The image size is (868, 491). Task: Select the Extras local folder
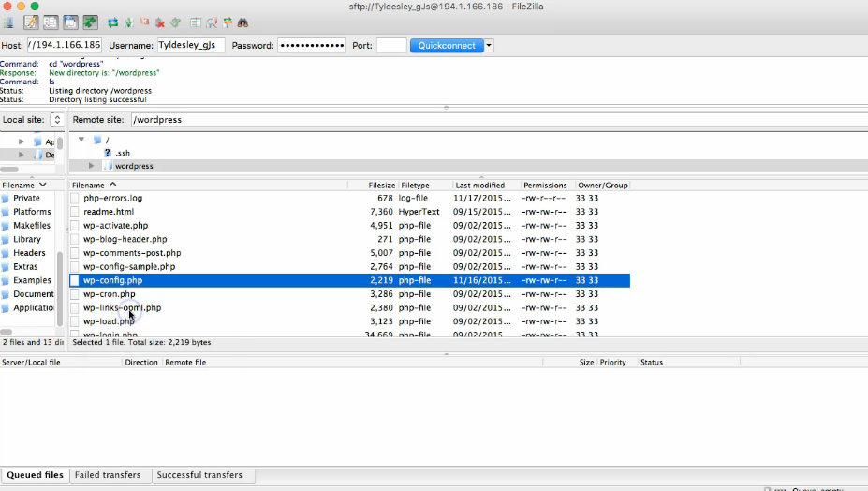25,266
